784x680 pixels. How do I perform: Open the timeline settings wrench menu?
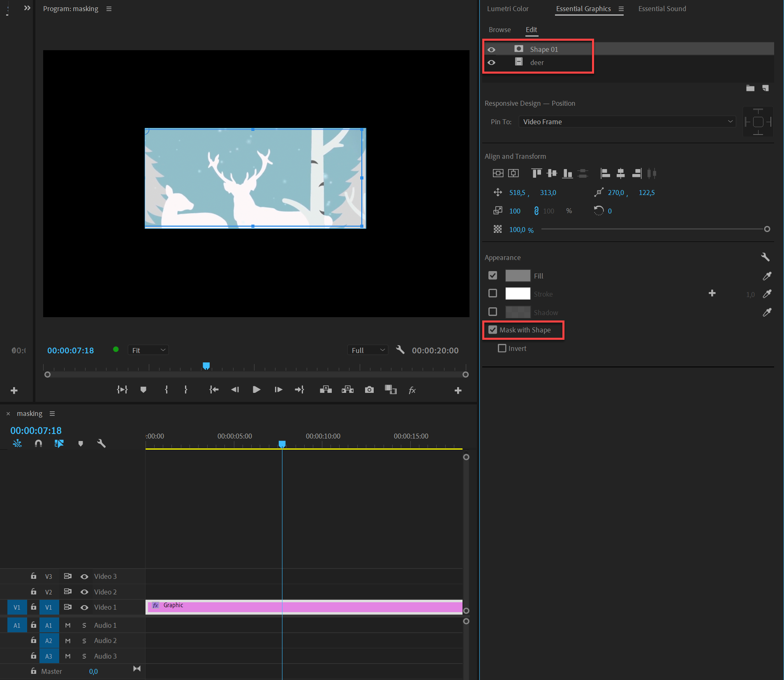pos(101,443)
